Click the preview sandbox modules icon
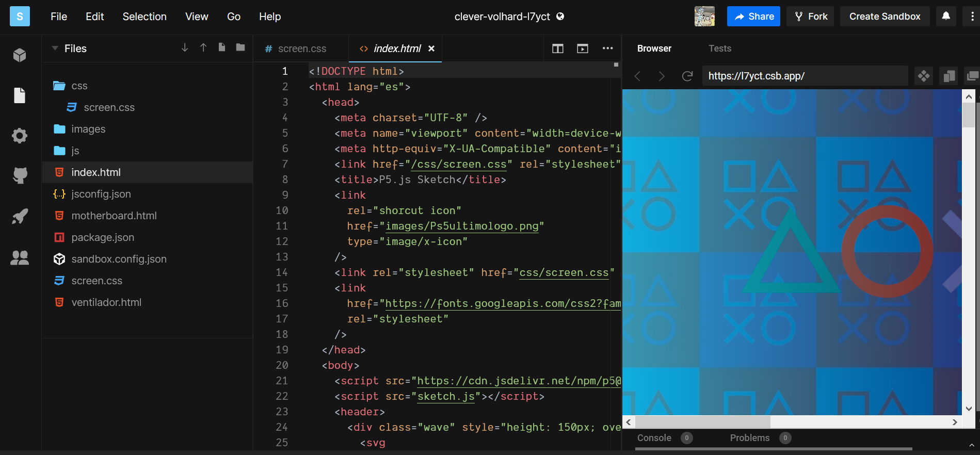The width and height of the screenshot is (980, 455). [924, 76]
